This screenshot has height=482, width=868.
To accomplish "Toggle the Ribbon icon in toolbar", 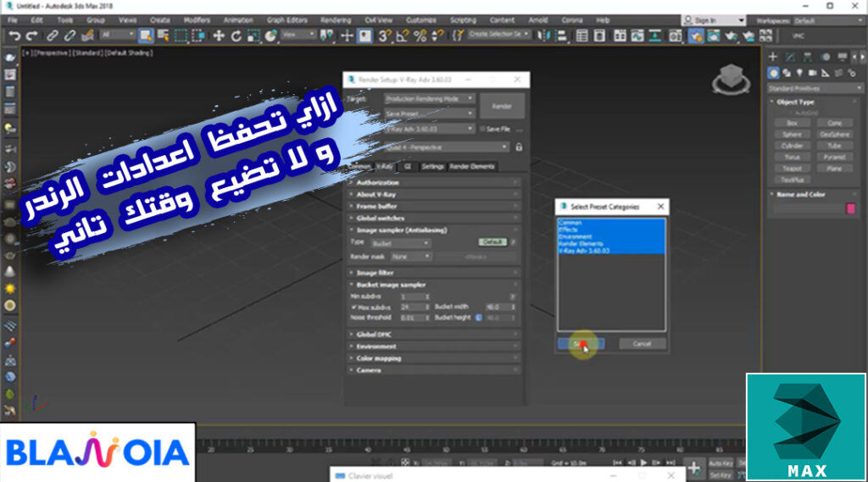I will (x=620, y=36).
